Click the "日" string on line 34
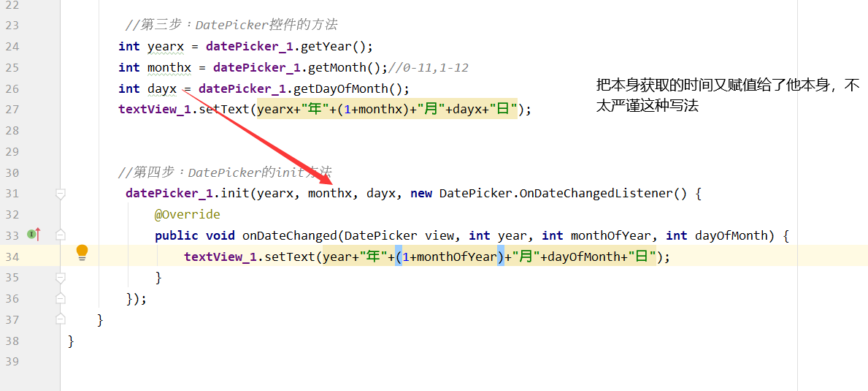The image size is (868, 391). click(x=642, y=257)
